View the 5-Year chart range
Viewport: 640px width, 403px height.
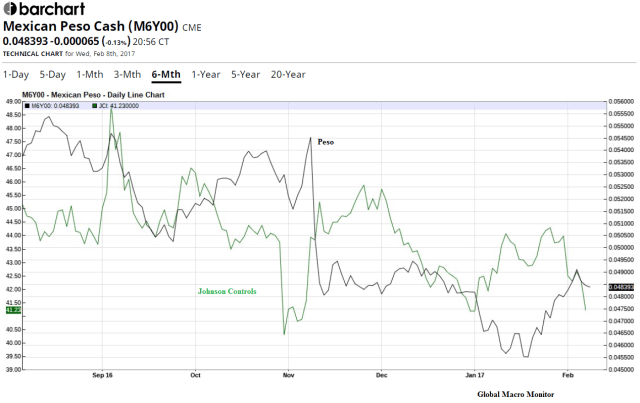pyautogui.click(x=245, y=74)
